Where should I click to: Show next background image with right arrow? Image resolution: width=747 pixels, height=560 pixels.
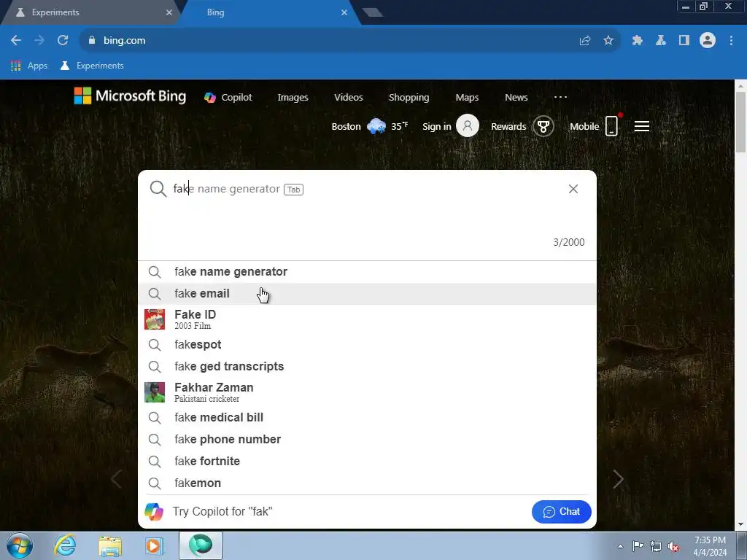[x=619, y=479]
